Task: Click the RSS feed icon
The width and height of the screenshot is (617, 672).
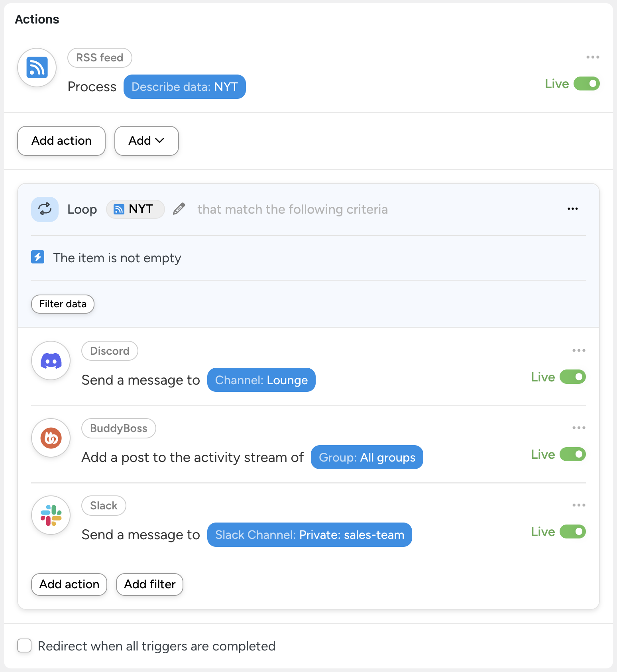Action: [x=37, y=67]
